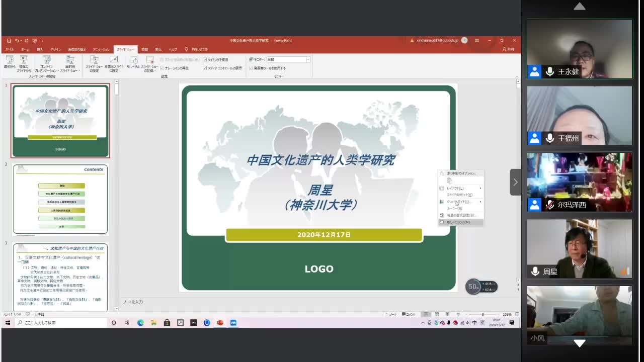Open the View (表示) ribbon tab
This screenshot has height=362, width=644.
pyautogui.click(x=158, y=49)
